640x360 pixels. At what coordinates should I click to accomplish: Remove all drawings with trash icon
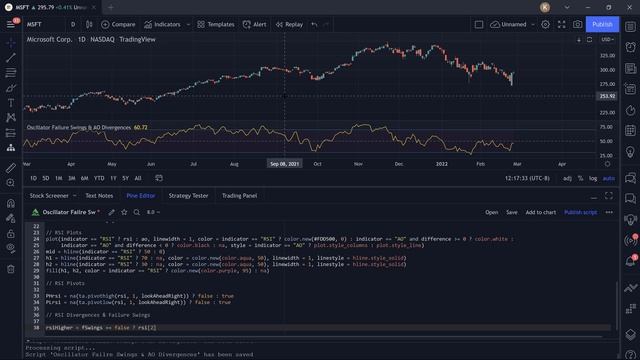click(11, 269)
